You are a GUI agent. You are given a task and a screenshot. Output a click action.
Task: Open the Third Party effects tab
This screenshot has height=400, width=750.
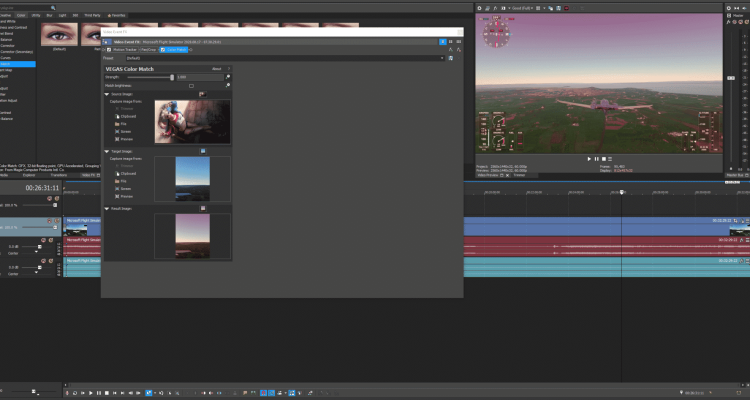click(x=92, y=15)
